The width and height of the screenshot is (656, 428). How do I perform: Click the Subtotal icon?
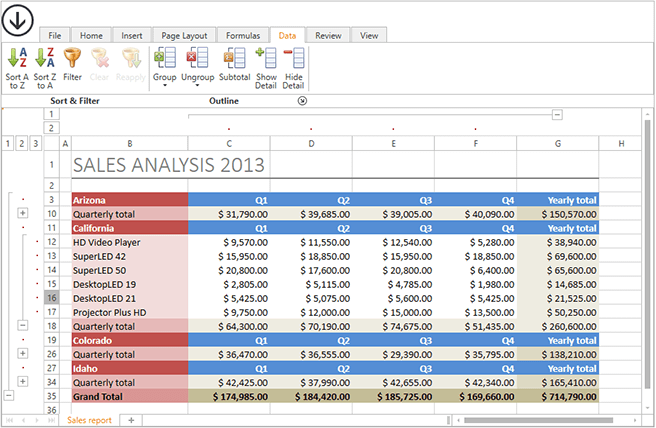234,67
